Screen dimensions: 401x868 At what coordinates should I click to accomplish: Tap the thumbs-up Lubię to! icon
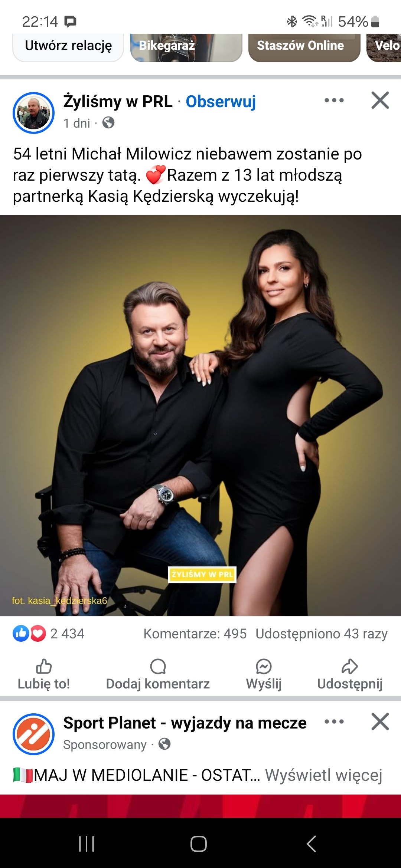point(44,666)
